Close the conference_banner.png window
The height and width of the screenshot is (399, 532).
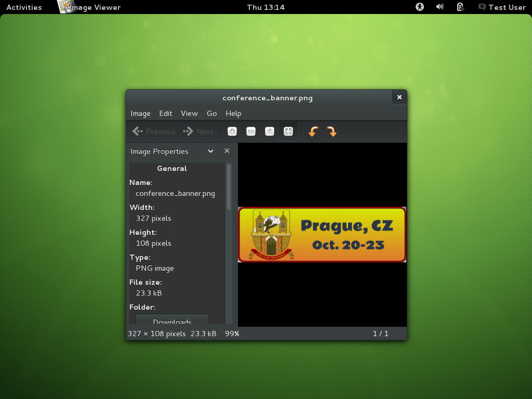(x=400, y=97)
